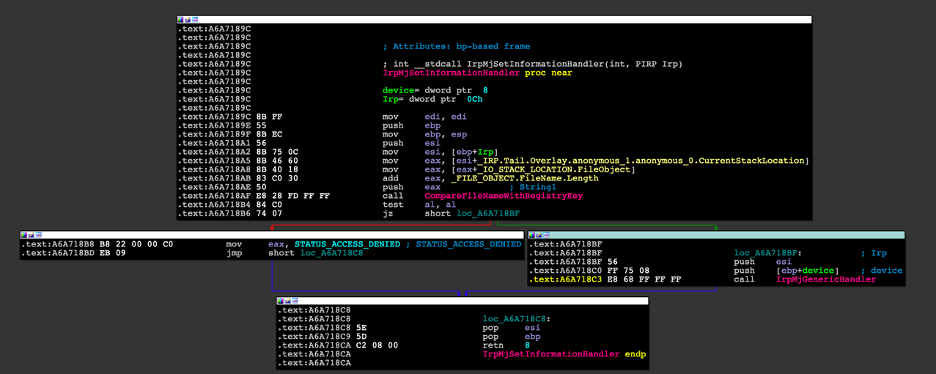Click the address .text:A6A718B8 in left node
This screenshot has height=374, width=936.
click(x=57, y=245)
